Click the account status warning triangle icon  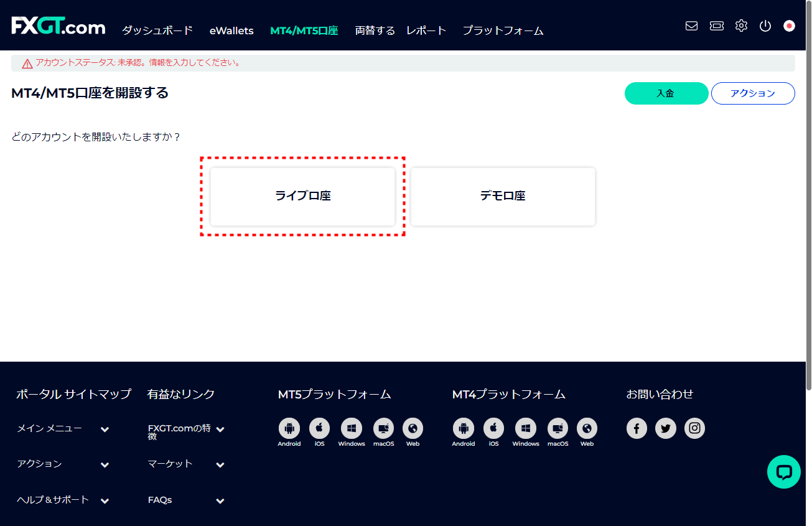click(x=27, y=63)
